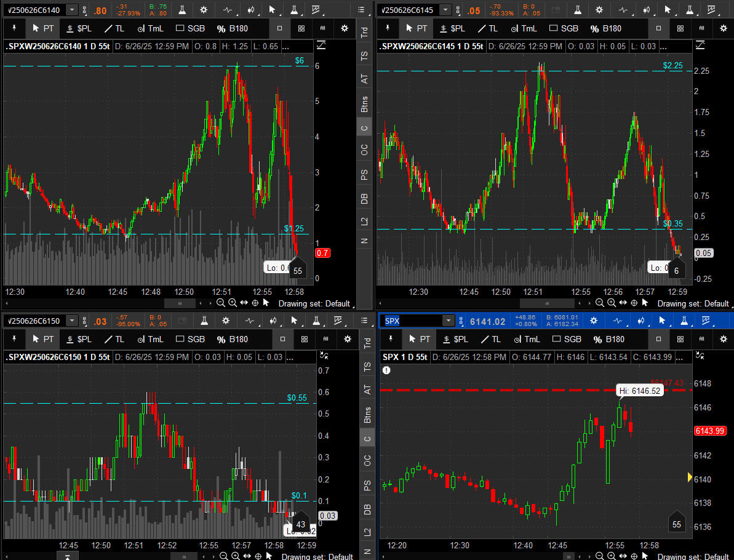This screenshot has height=560, width=734.
Task: Expand the C6140 symbol selector dropdown
Action: (72, 10)
